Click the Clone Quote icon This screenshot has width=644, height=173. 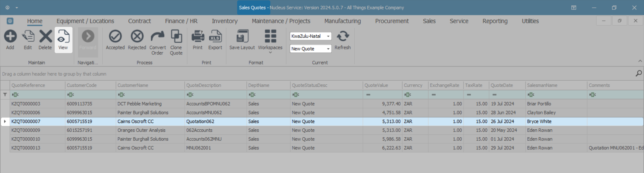176,37
